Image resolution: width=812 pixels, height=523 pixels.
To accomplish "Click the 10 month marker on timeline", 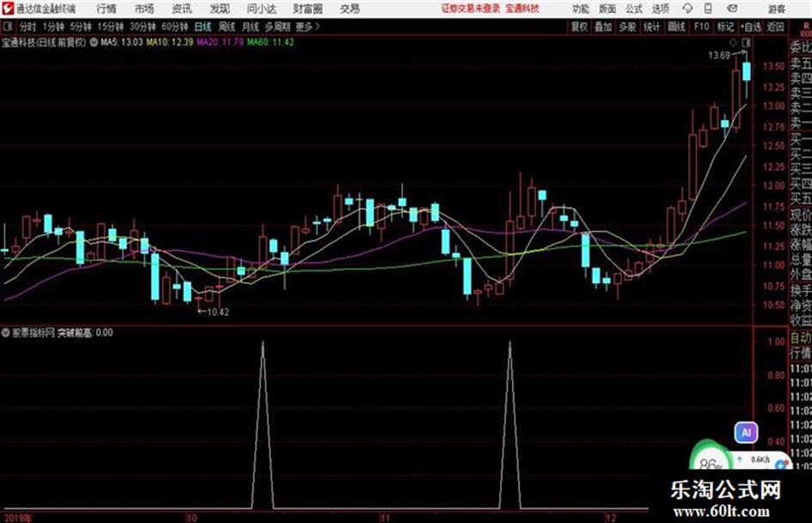I will (192, 518).
